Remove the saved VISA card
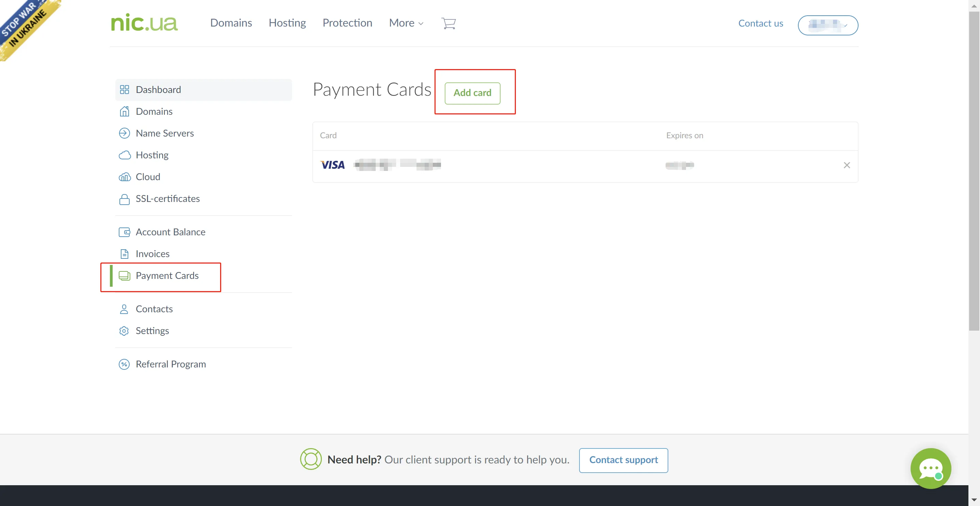 point(847,165)
